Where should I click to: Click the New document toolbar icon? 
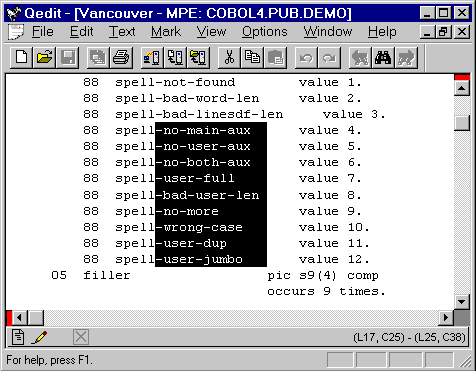pos(21,58)
